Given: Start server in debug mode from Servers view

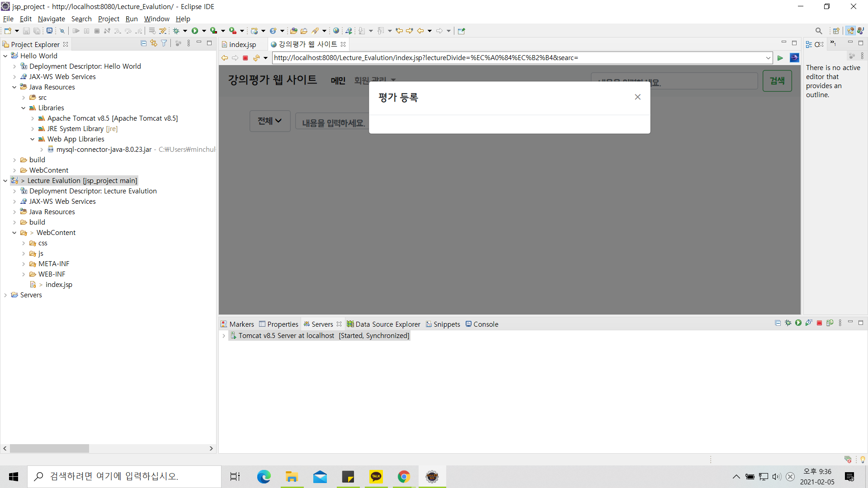Looking at the screenshot, I should (788, 323).
